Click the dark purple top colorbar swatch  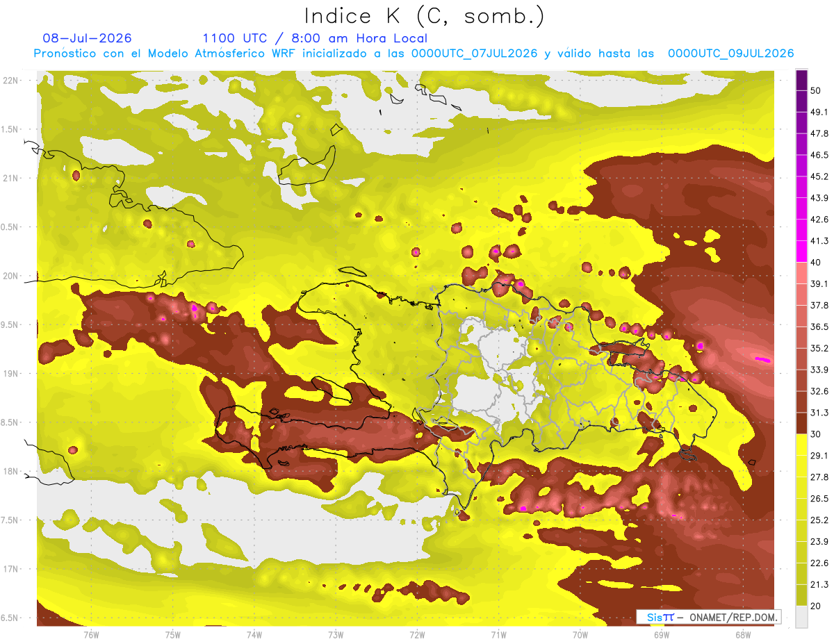coord(801,79)
